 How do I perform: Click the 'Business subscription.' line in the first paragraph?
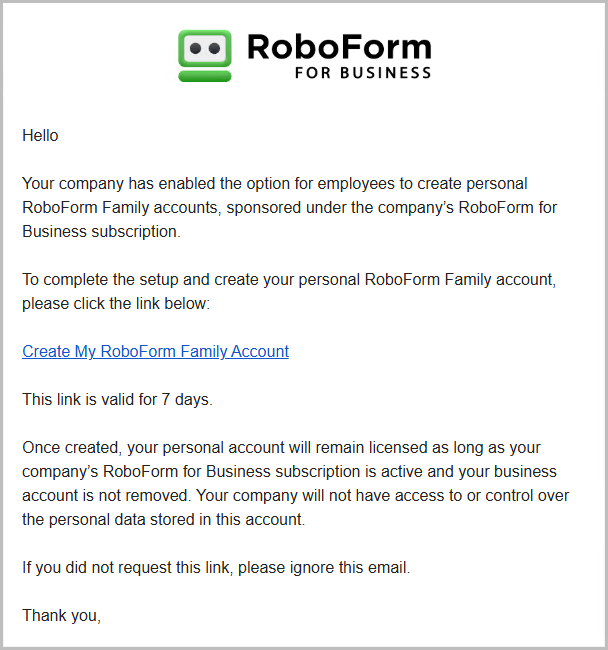[101, 232]
